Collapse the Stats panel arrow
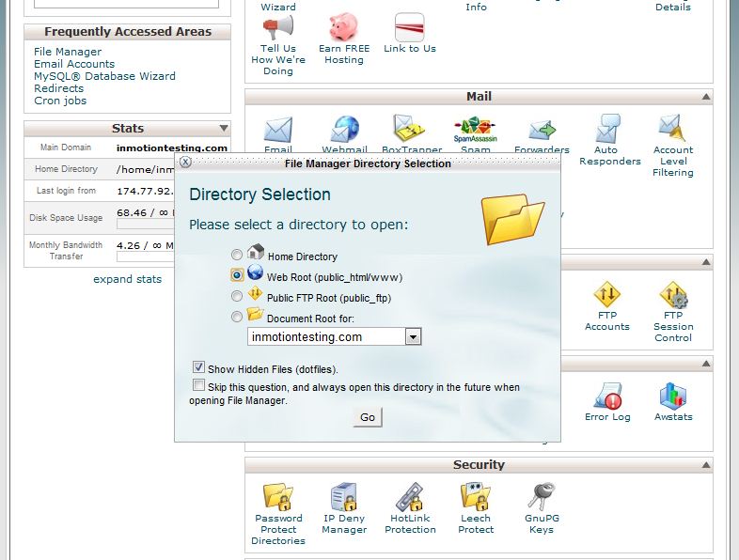 tap(223, 129)
